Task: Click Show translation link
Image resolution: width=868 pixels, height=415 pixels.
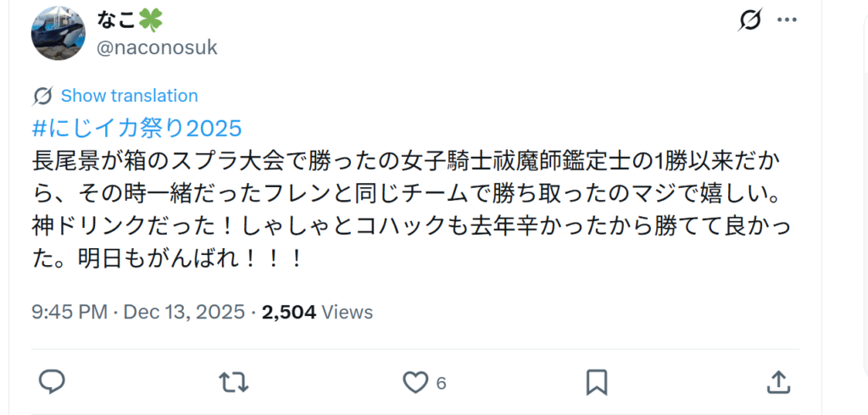Action: [x=129, y=96]
